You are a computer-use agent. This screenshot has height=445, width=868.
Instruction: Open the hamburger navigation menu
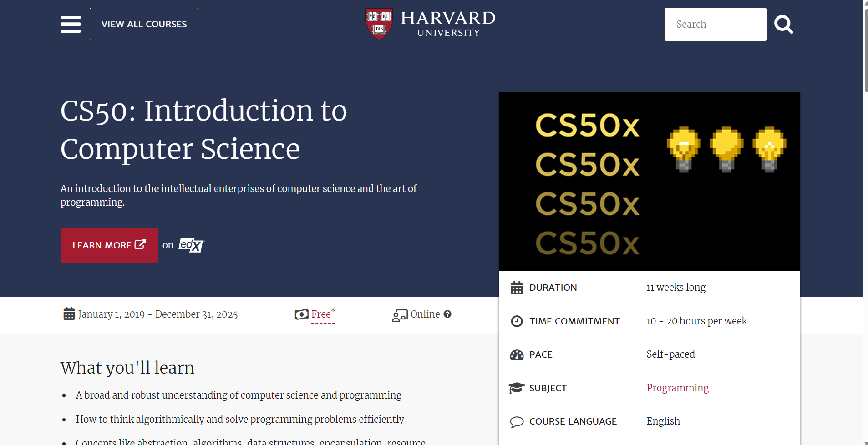tap(71, 24)
